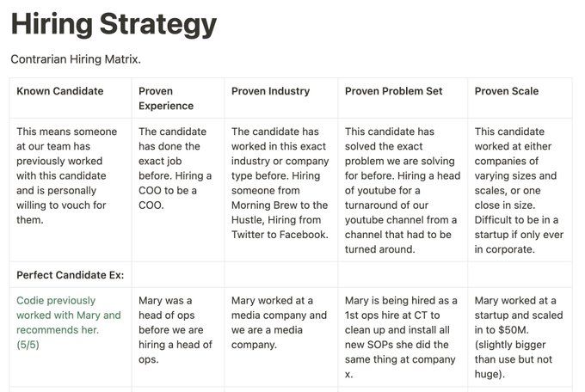Click the companies of varying sizes cell
585x392 pixels.
[520, 190]
